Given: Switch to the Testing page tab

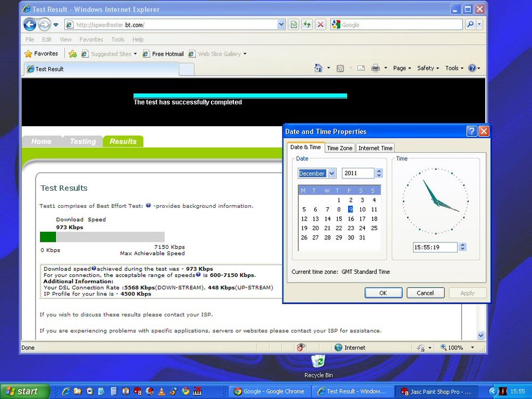Looking at the screenshot, I should click(83, 141).
